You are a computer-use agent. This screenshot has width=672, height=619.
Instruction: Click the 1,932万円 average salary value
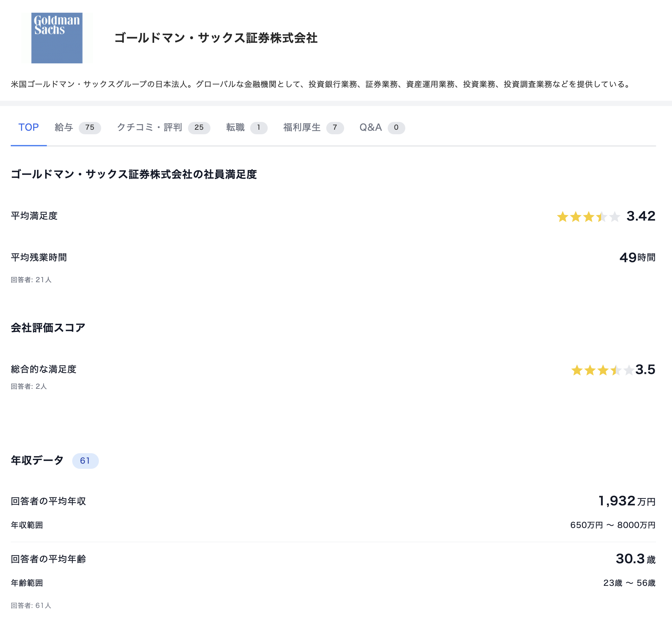[x=627, y=501]
